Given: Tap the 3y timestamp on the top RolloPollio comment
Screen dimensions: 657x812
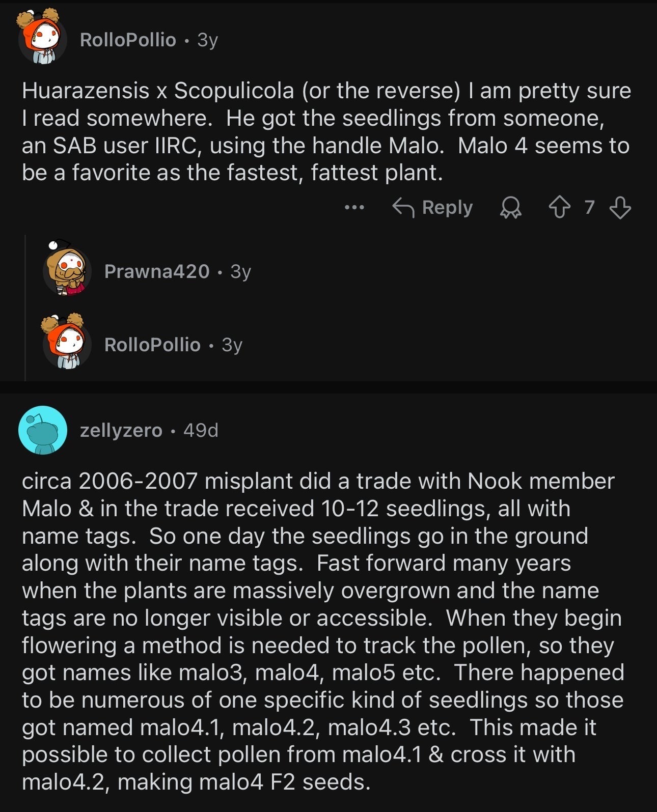Looking at the screenshot, I should click(207, 40).
